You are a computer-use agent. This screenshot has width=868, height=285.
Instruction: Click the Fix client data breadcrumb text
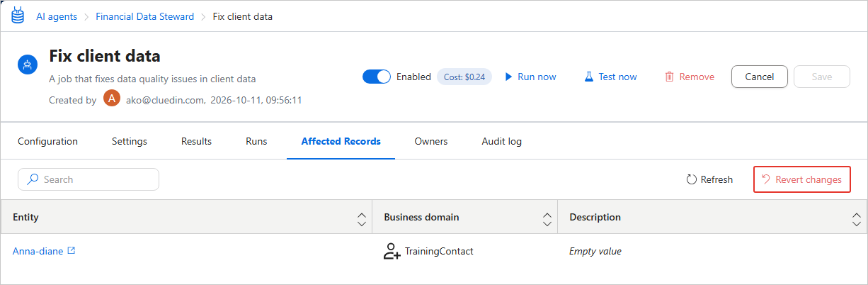(243, 16)
